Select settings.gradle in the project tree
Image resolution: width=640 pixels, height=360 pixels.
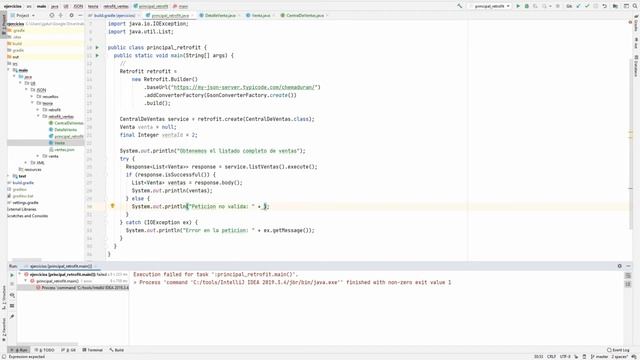click(x=22, y=202)
